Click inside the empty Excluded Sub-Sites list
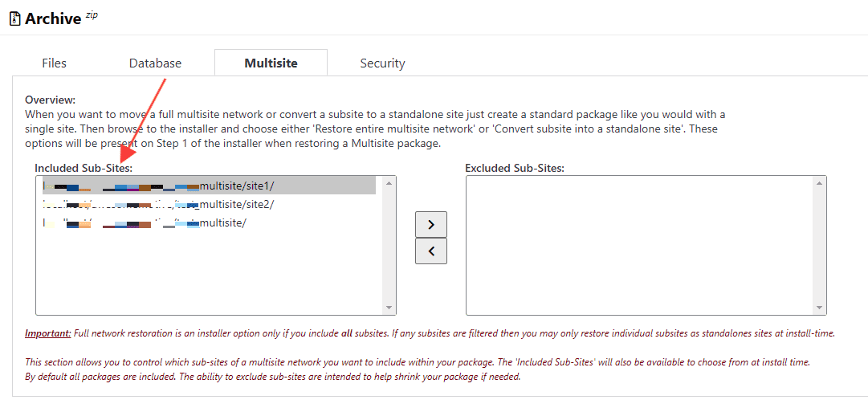868x404 pixels. 639,246
